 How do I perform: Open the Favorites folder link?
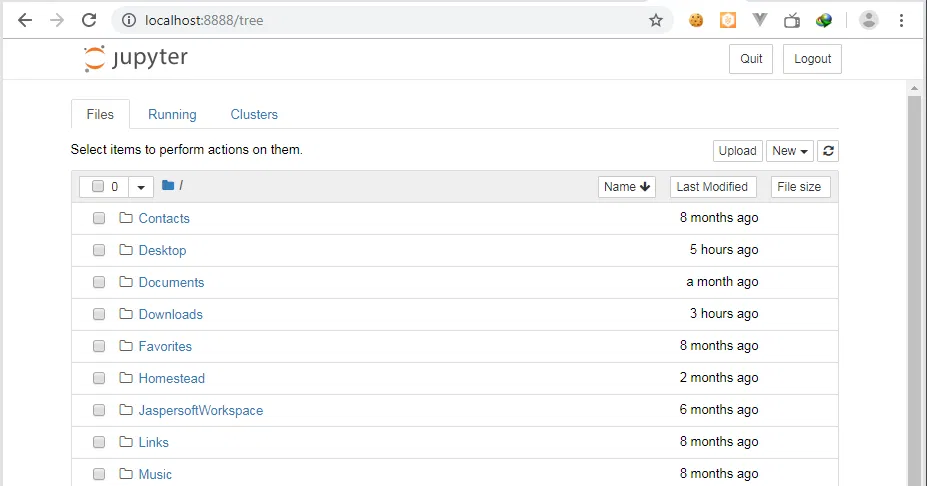click(x=165, y=346)
